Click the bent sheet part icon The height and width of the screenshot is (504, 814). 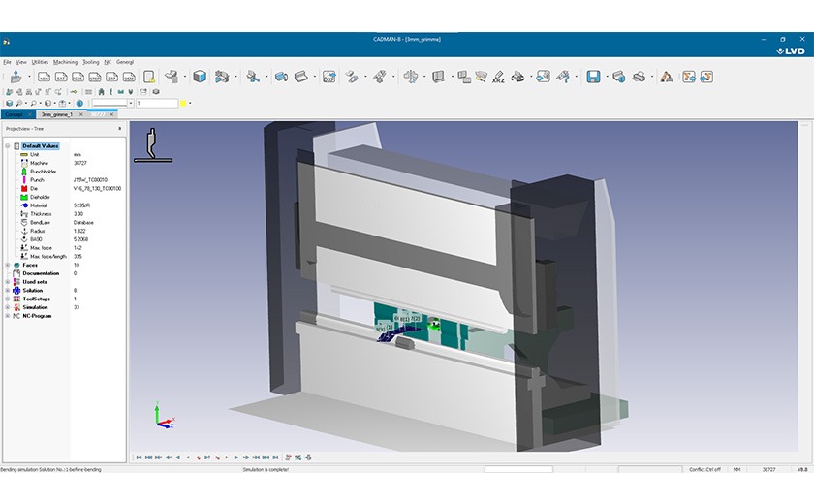(301, 77)
